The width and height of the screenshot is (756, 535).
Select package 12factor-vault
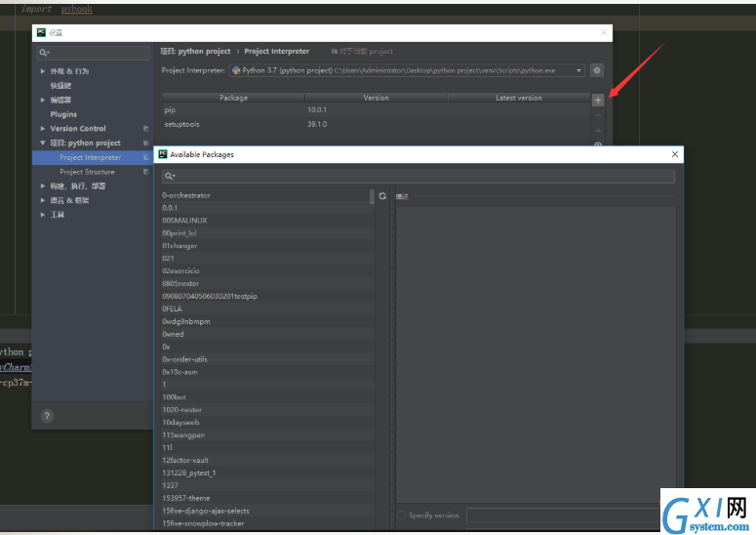click(x=267, y=460)
